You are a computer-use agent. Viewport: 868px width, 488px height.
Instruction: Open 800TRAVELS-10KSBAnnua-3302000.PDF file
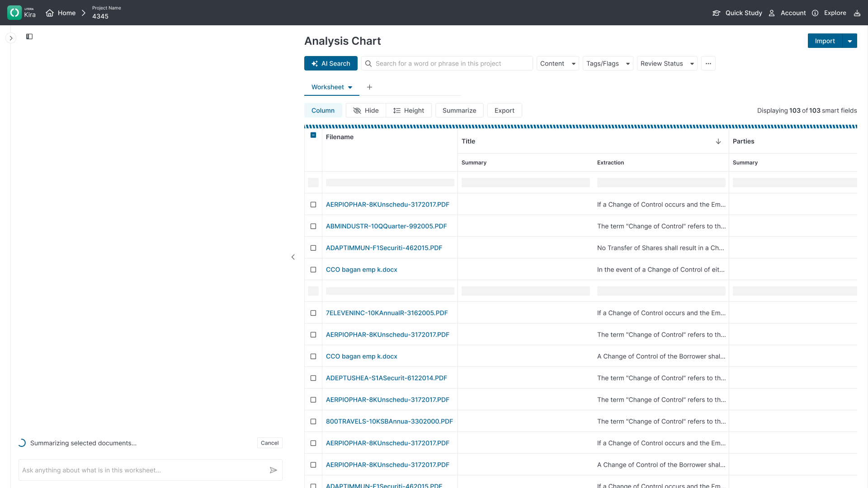(389, 422)
